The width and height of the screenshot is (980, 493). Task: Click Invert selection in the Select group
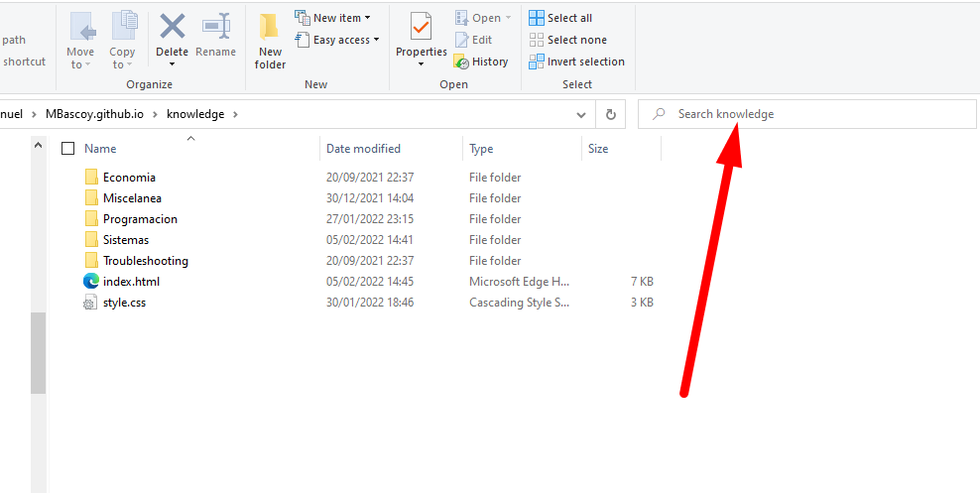(576, 62)
